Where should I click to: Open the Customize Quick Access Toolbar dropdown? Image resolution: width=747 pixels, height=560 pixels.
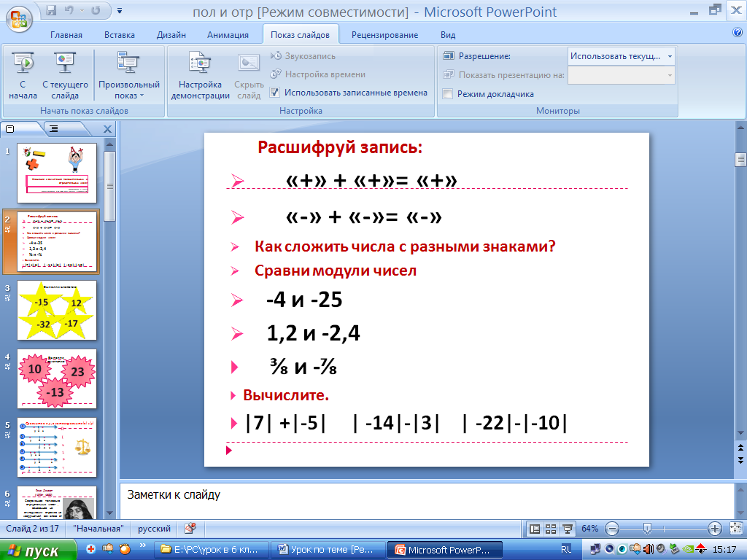pyautogui.click(x=120, y=10)
